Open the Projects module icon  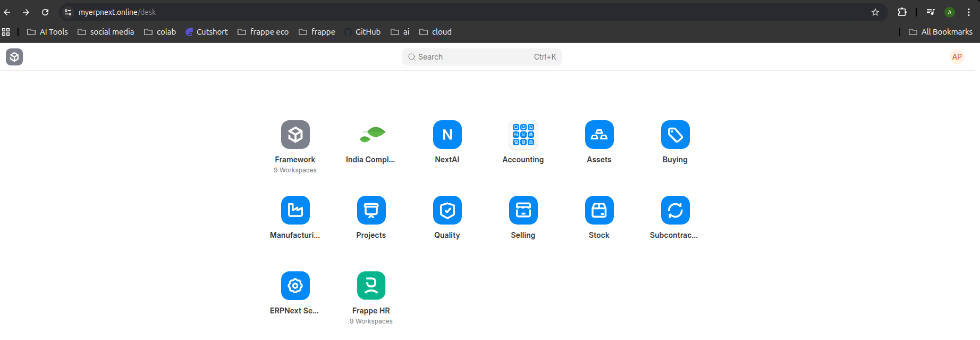tap(371, 210)
